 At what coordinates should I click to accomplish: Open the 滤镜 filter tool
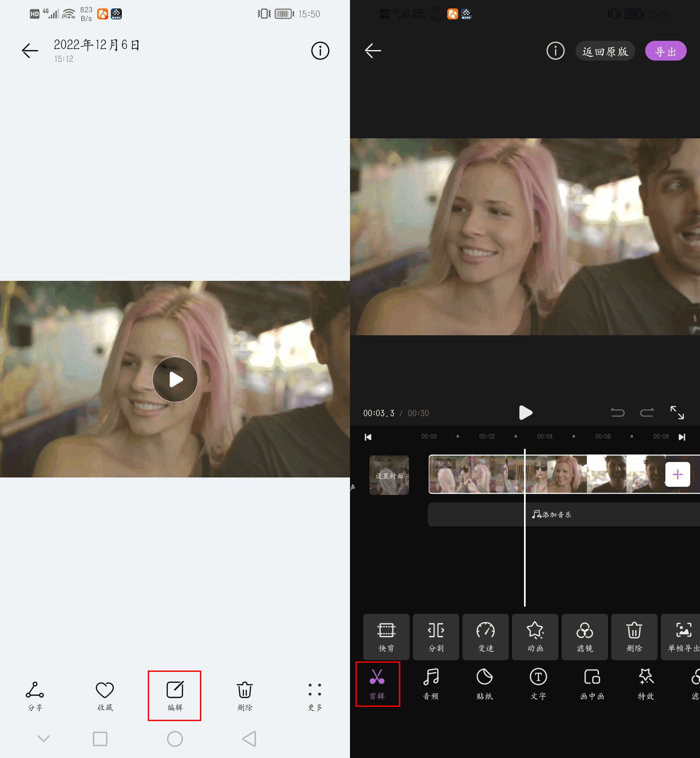[585, 637]
